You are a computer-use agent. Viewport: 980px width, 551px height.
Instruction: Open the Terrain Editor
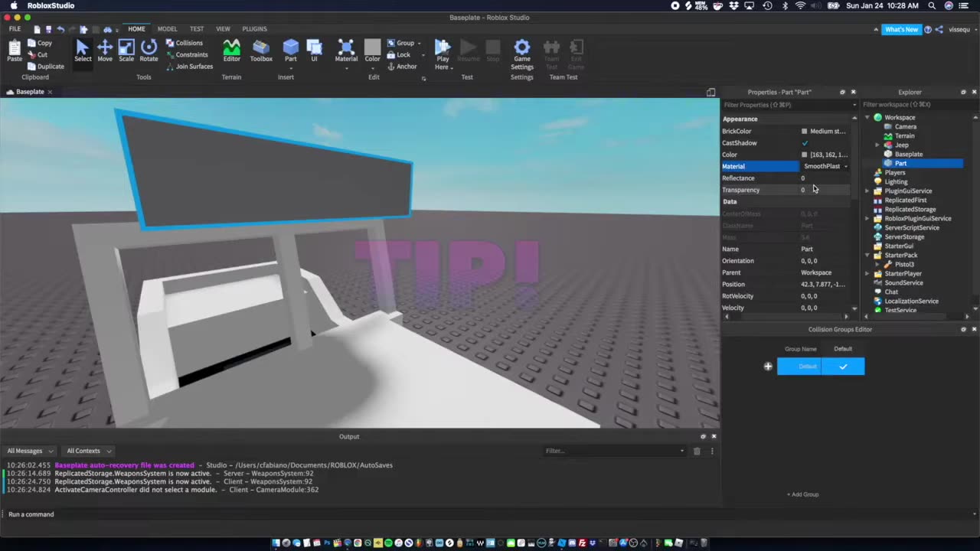pos(231,51)
